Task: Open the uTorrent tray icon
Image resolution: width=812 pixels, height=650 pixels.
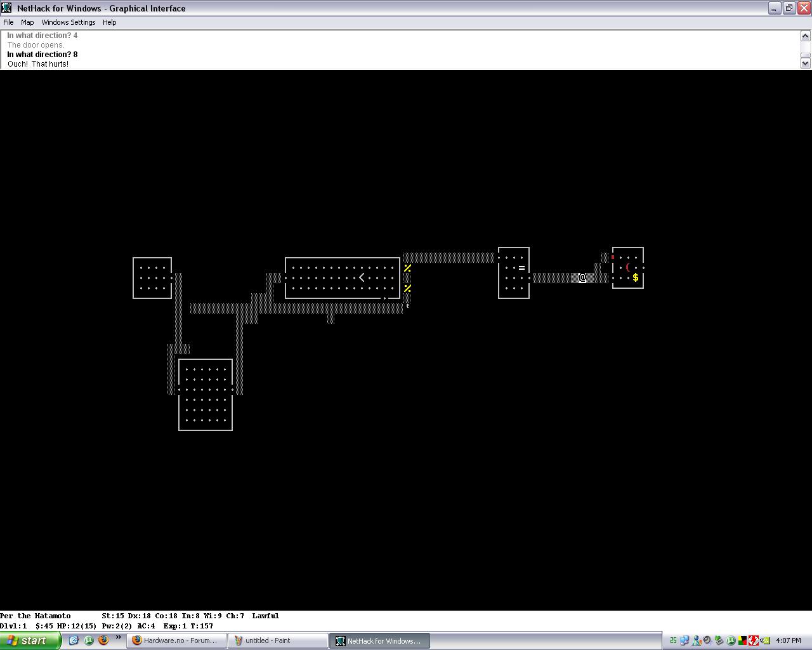Action: [731, 640]
